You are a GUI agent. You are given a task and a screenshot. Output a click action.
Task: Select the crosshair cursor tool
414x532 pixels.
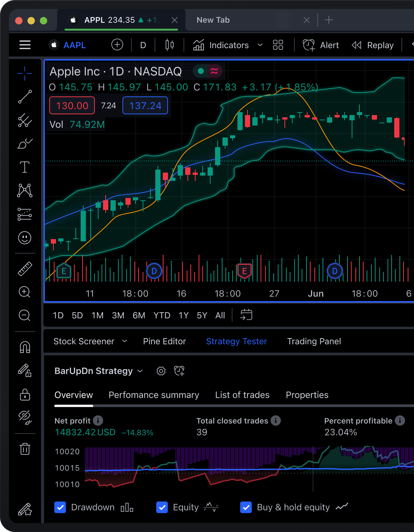[25, 73]
